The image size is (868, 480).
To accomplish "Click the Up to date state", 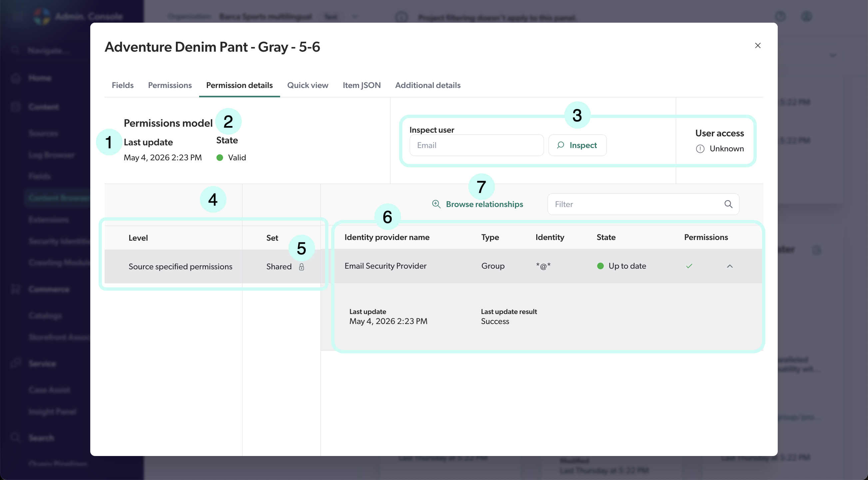I will click(x=621, y=266).
